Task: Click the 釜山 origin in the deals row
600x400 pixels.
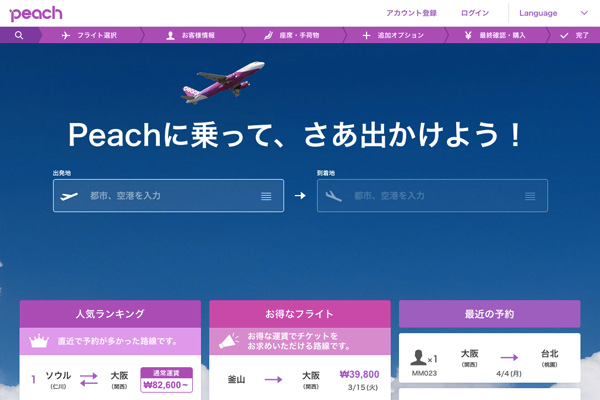Action: [236, 379]
